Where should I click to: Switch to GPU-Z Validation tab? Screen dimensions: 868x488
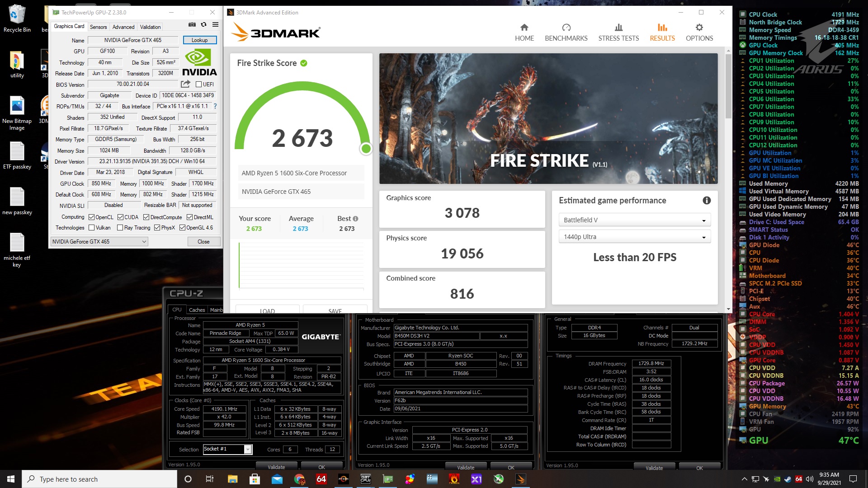click(150, 27)
